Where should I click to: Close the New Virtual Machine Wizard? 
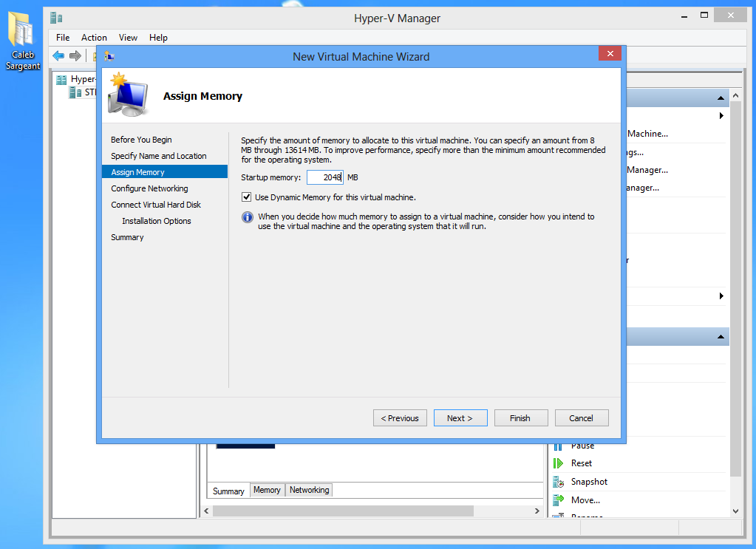[x=610, y=53]
